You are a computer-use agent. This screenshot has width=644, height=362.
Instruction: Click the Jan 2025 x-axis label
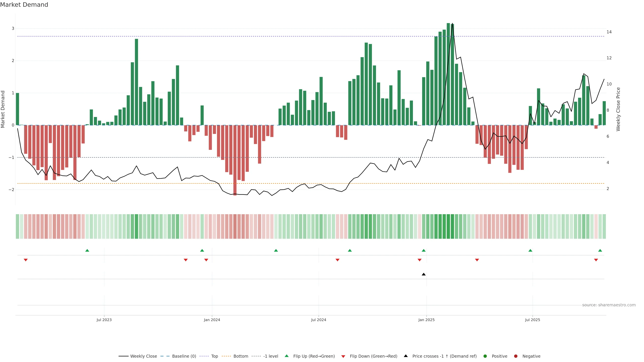pos(426,320)
